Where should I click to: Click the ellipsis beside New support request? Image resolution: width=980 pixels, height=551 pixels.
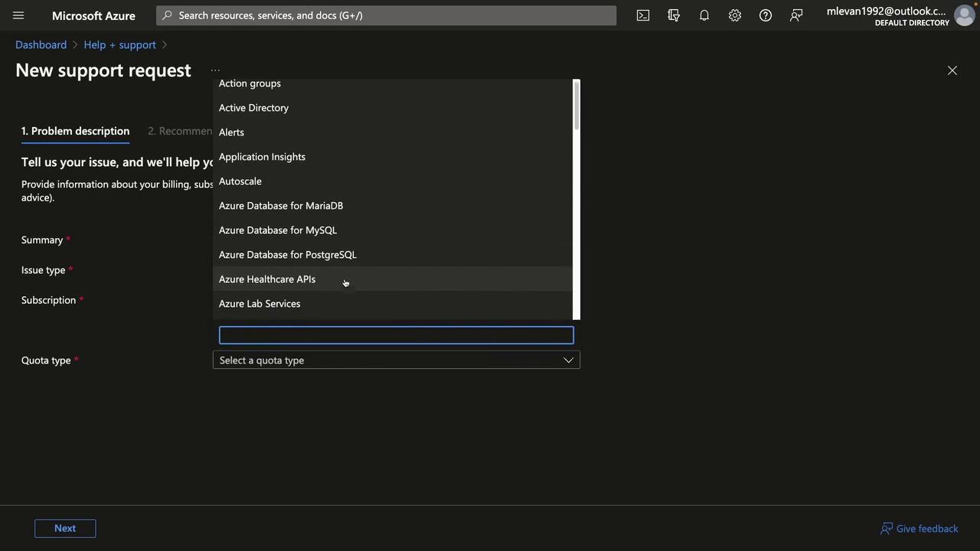pos(215,70)
